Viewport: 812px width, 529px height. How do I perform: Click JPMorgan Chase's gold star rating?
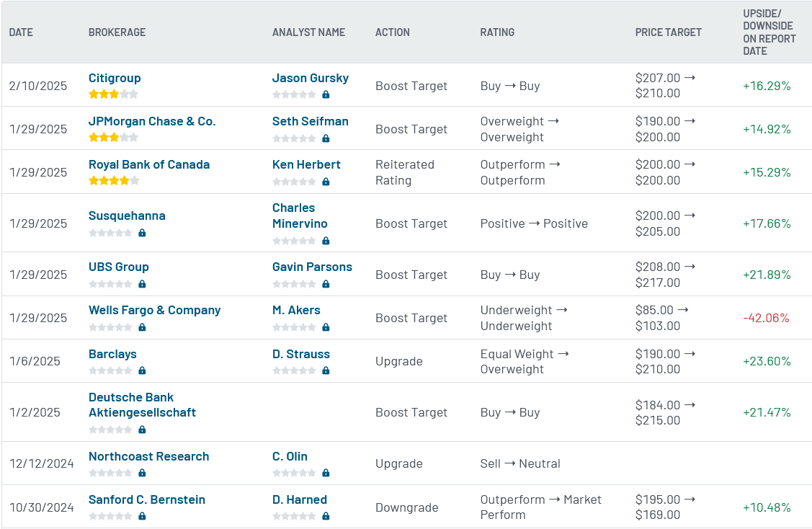point(113,138)
